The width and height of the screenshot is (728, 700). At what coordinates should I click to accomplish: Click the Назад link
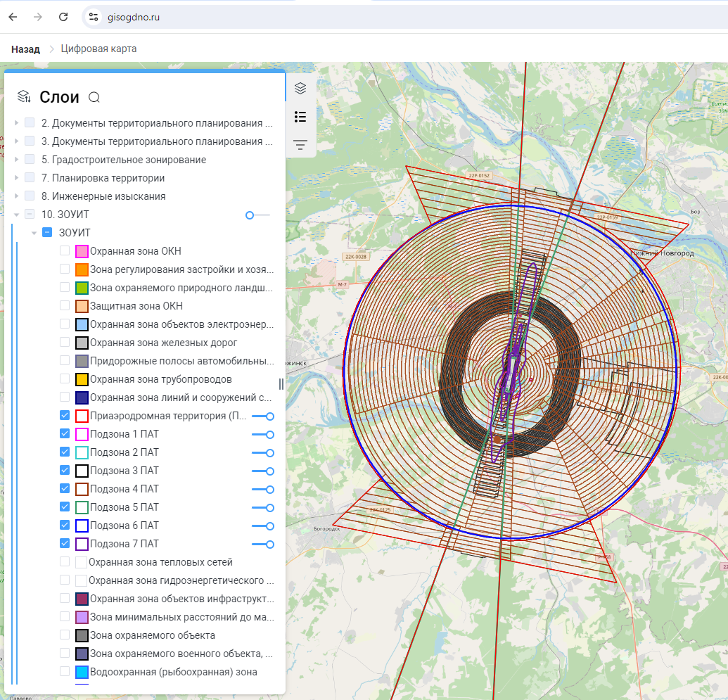(x=25, y=49)
